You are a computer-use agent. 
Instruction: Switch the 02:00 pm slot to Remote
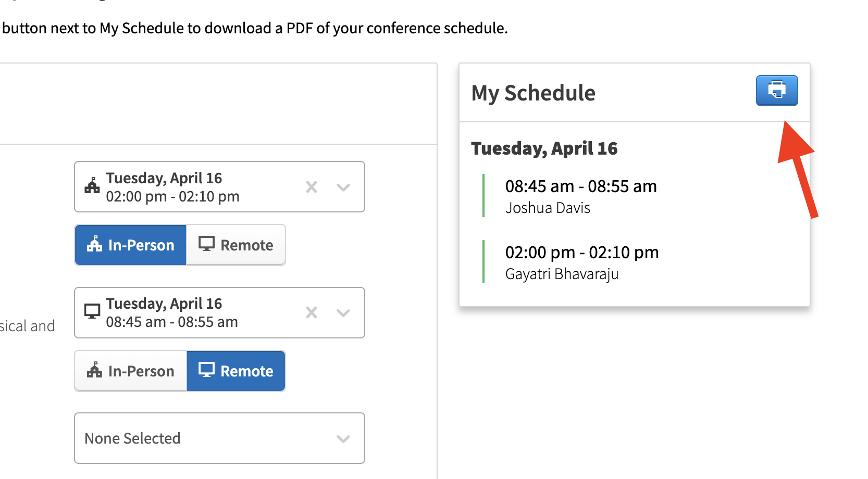tap(236, 245)
